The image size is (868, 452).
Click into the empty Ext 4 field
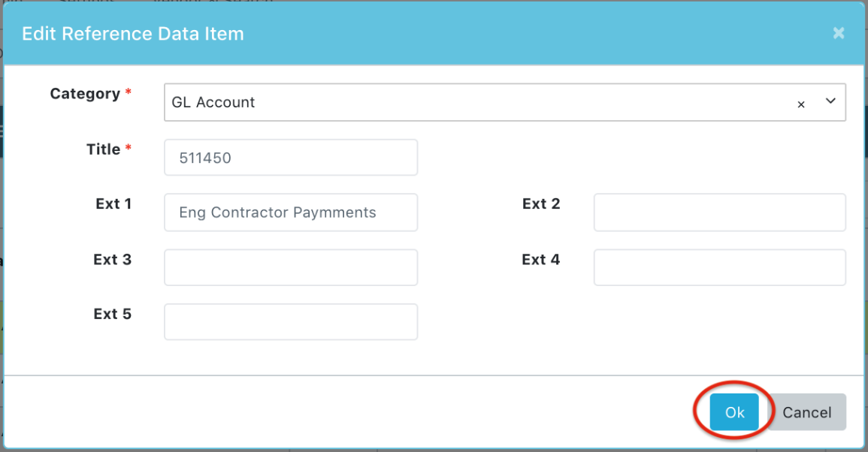(720, 267)
